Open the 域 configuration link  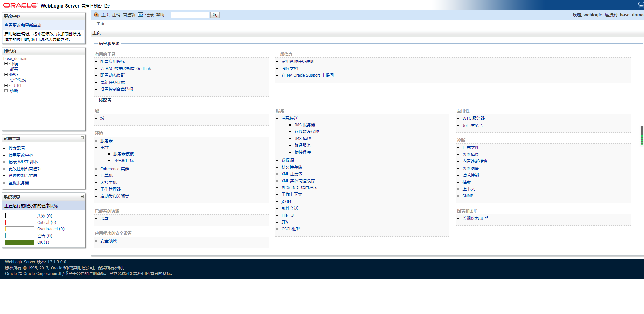[102, 118]
